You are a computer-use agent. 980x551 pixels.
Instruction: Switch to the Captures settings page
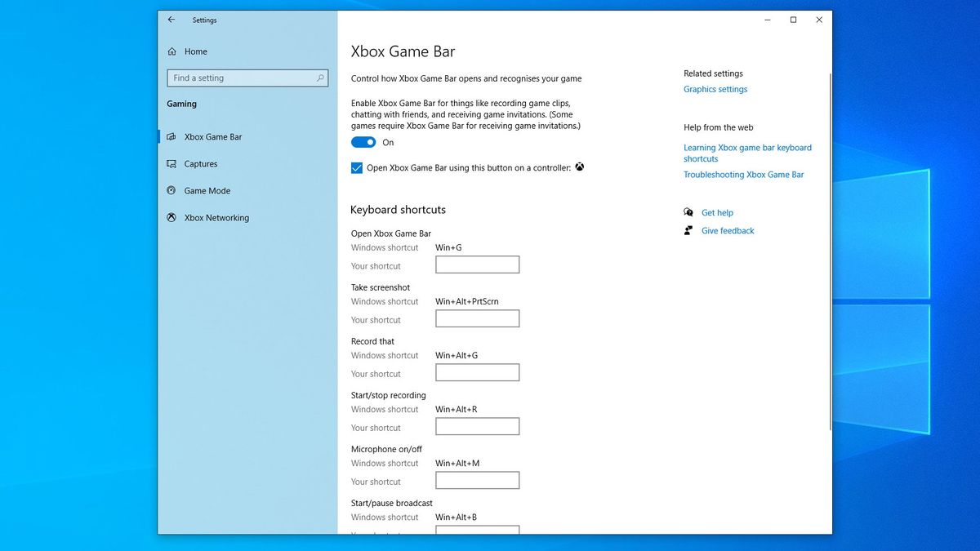(x=201, y=163)
